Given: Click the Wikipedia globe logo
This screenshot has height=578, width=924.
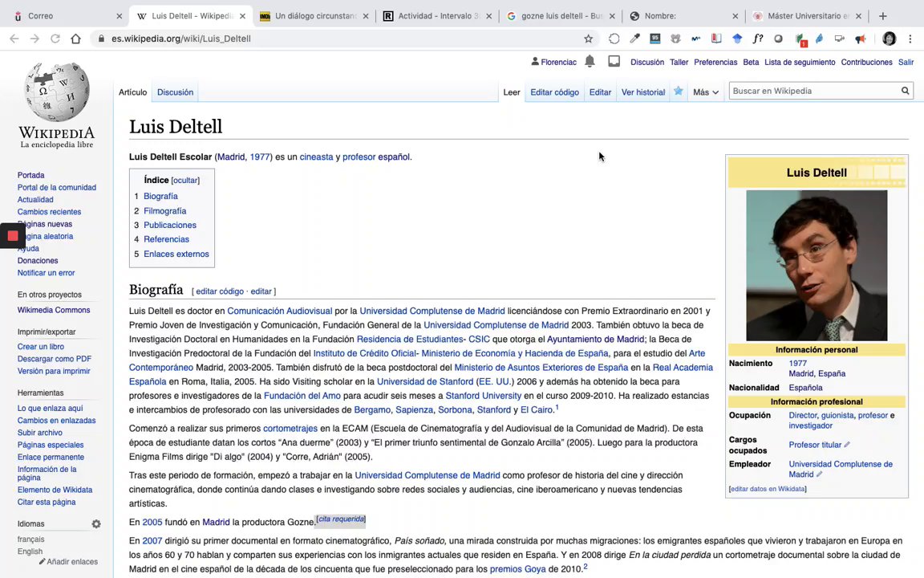Looking at the screenshot, I should [x=57, y=92].
